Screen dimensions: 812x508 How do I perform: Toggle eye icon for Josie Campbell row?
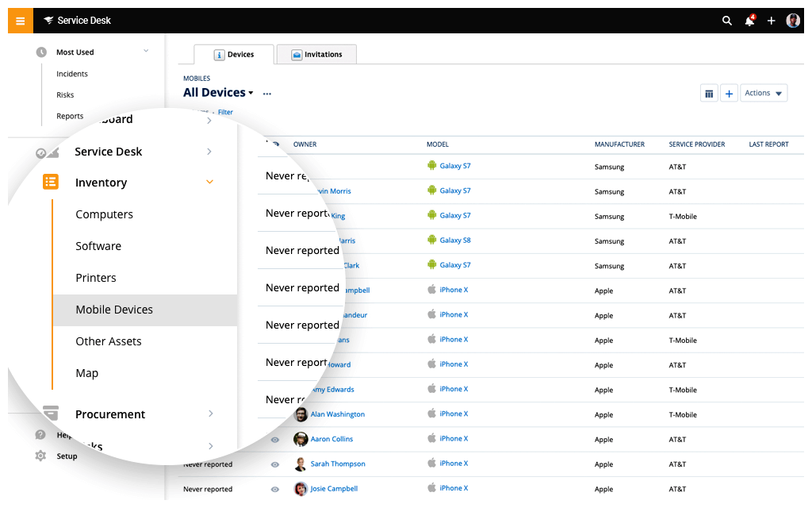pyautogui.click(x=275, y=489)
